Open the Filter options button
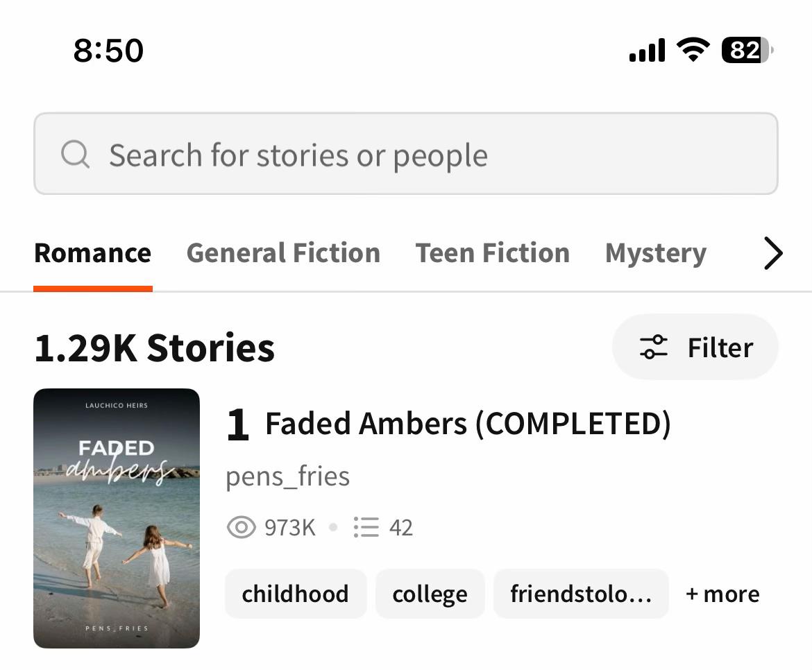 click(695, 347)
